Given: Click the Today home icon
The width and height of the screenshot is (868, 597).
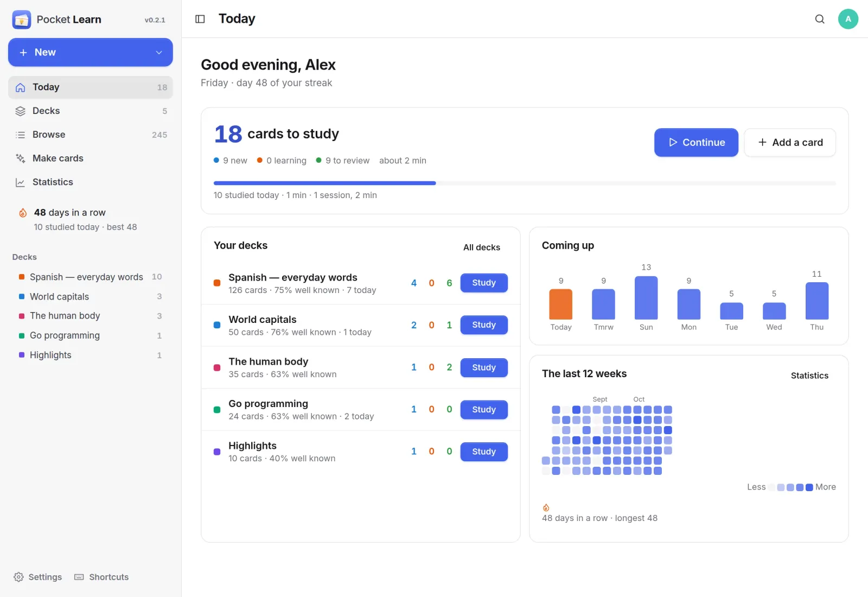Looking at the screenshot, I should click(x=21, y=87).
